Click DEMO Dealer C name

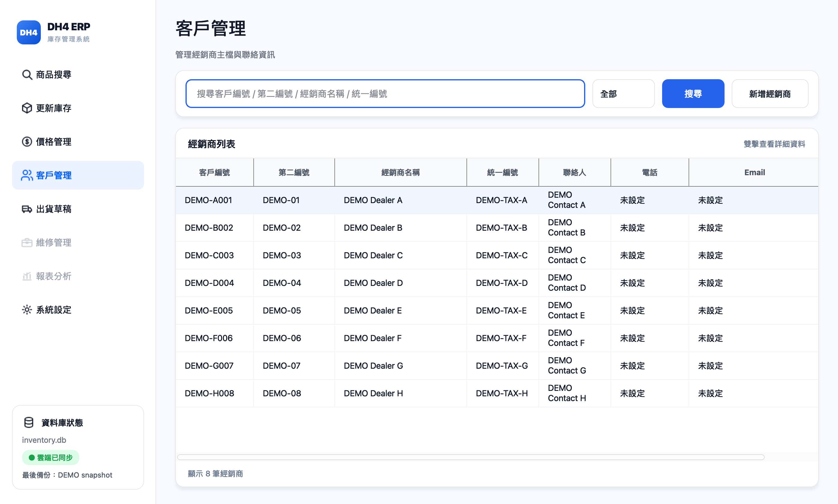point(373,255)
